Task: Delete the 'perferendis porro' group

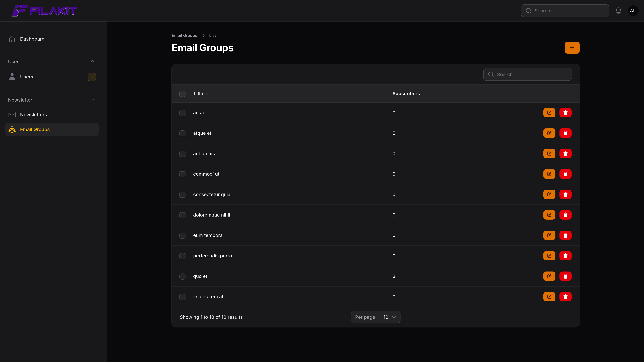Action: coord(566,256)
